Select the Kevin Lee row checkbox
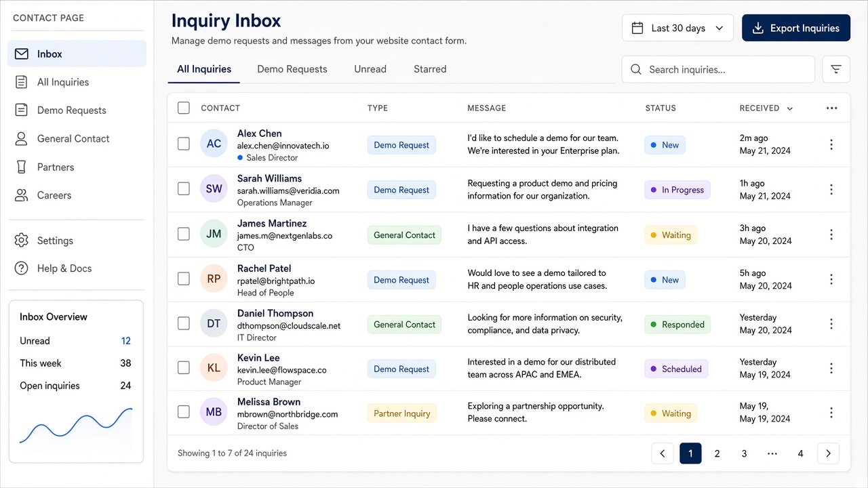The width and height of the screenshot is (868, 488). click(184, 367)
